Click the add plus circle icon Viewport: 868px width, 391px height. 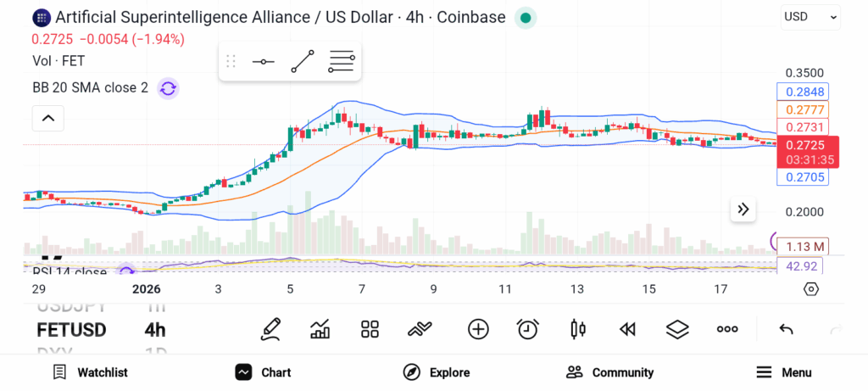tap(478, 329)
